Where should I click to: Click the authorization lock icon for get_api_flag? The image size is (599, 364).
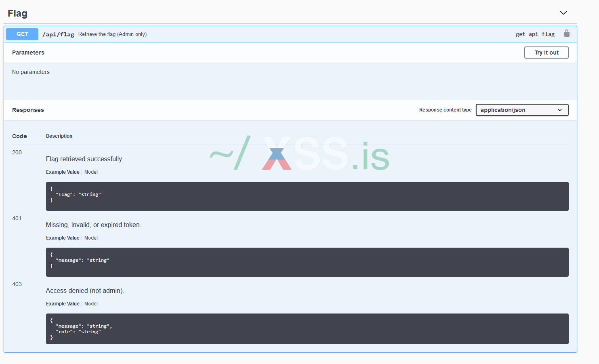coord(567,34)
